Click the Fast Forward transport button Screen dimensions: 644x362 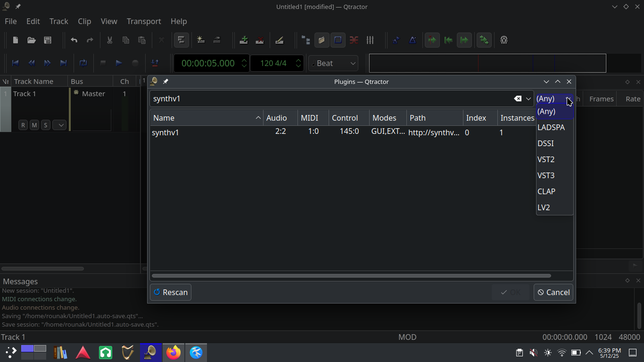tap(48, 63)
